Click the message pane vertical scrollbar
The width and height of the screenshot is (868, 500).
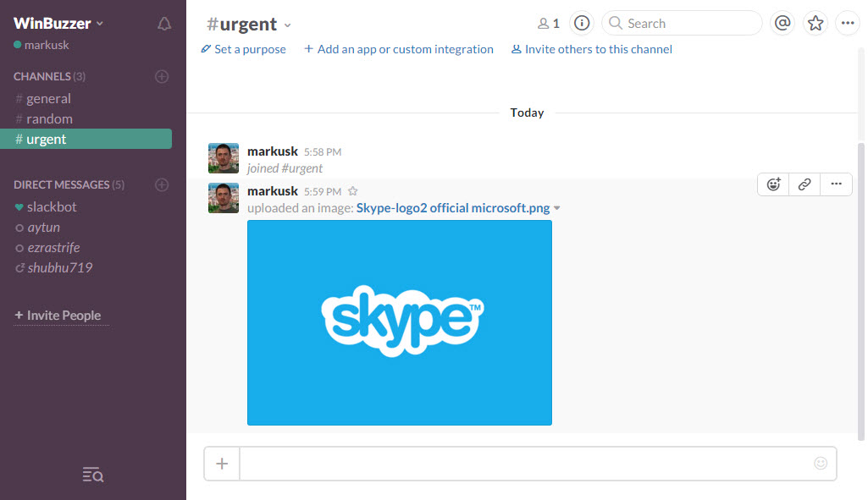pyautogui.click(x=861, y=292)
